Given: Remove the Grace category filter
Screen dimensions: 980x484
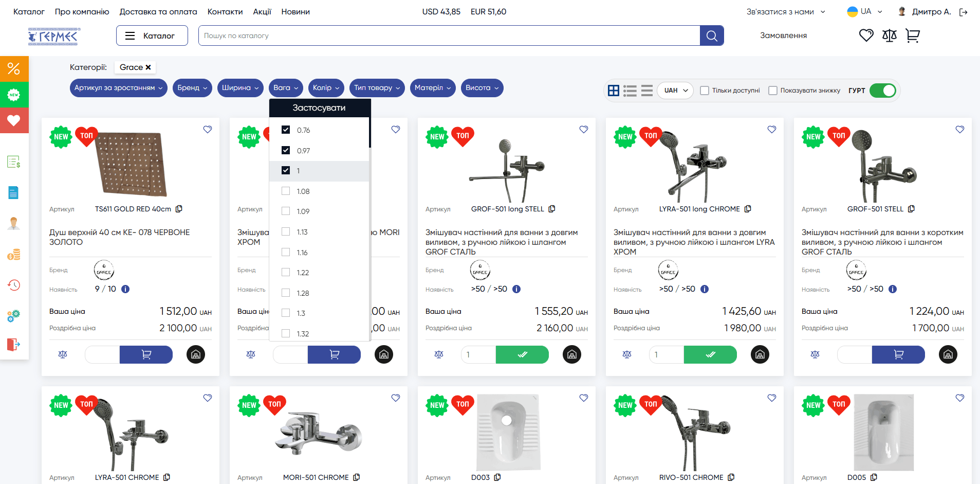Looking at the screenshot, I should click(148, 67).
